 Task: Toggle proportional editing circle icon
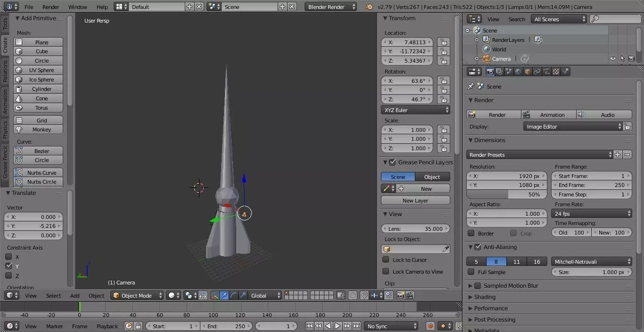(x=352, y=295)
